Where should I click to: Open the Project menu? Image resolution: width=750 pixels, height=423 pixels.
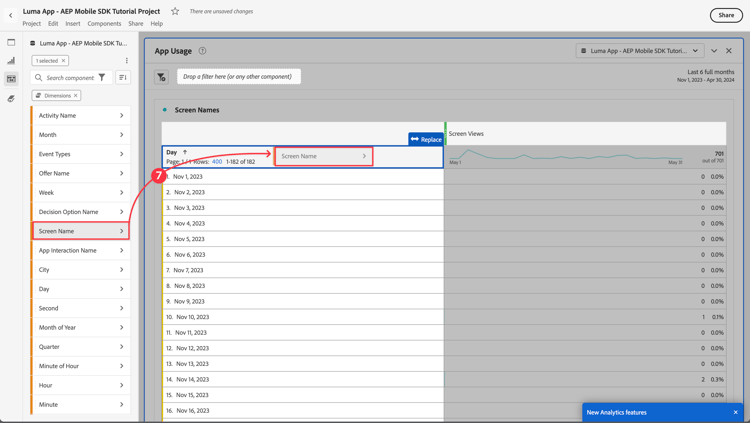[x=32, y=23]
